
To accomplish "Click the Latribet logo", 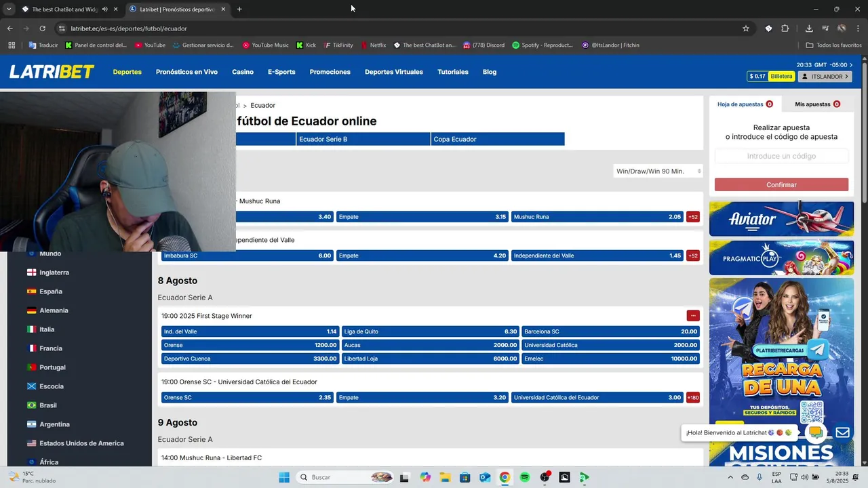I will point(52,72).
